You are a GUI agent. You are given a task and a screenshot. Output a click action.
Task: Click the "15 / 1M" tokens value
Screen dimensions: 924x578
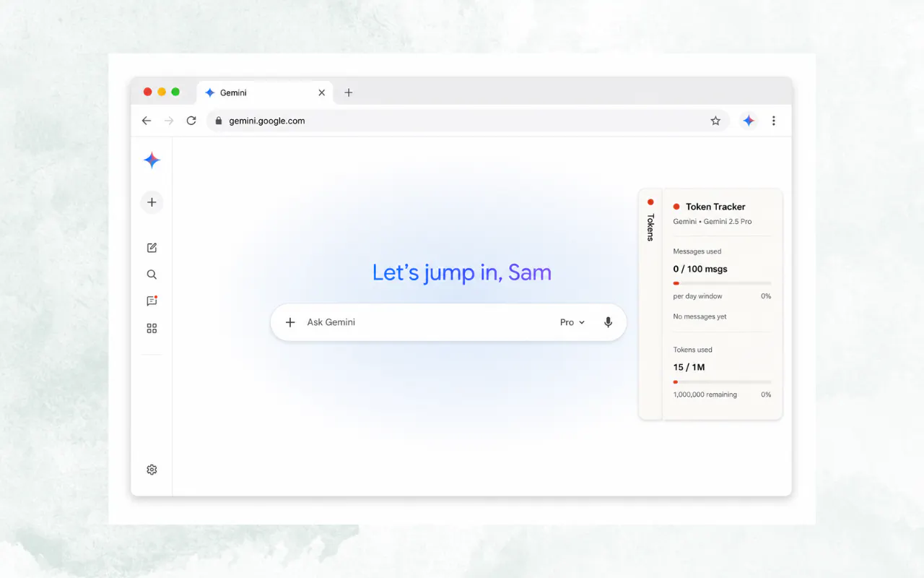click(x=689, y=367)
